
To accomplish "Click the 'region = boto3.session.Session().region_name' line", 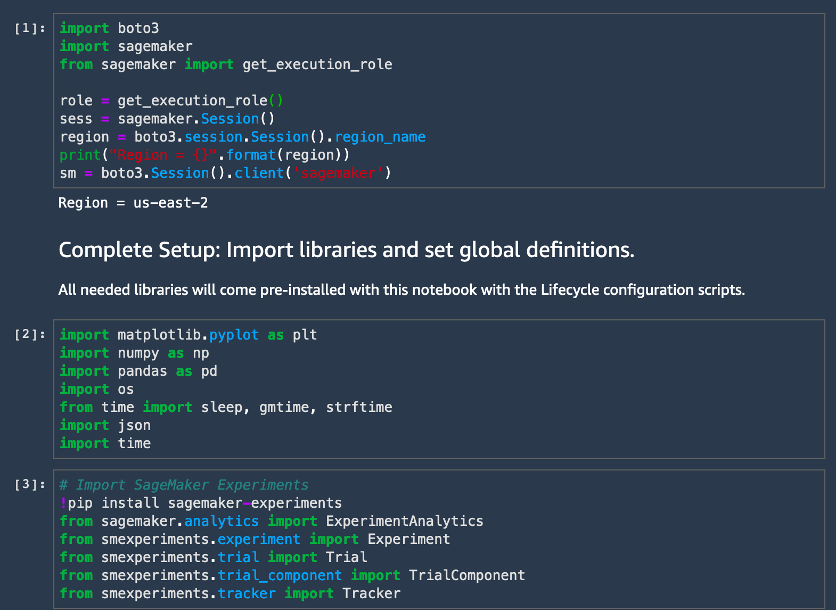I will [243, 137].
